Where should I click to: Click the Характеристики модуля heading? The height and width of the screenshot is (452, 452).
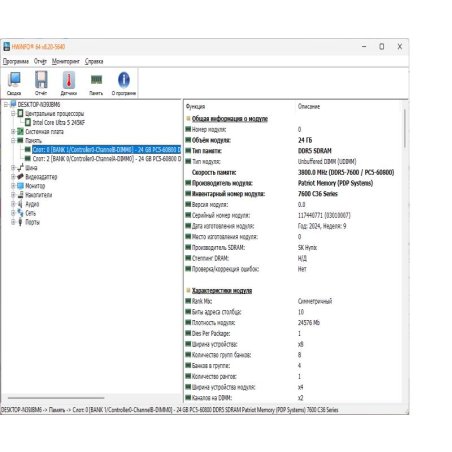(x=222, y=290)
